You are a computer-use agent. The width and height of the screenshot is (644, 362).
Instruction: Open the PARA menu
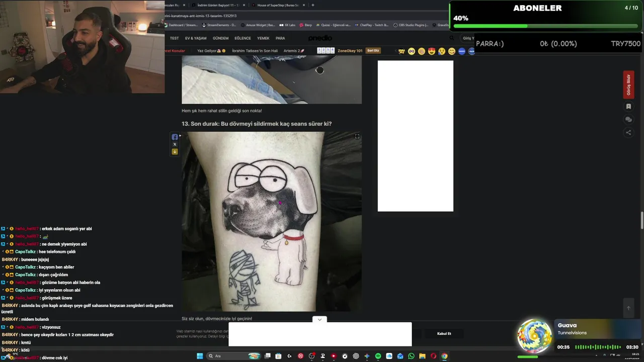click(x=280, y=38)
